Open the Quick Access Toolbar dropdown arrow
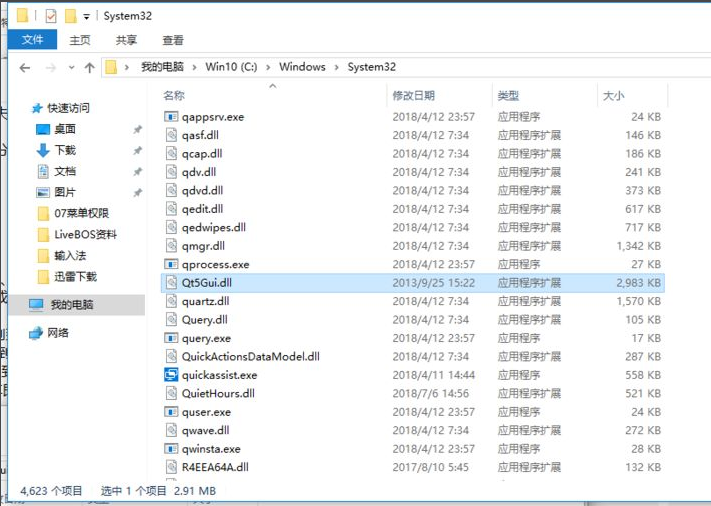Viewport: 711px width, 506px height. [87, 17]
